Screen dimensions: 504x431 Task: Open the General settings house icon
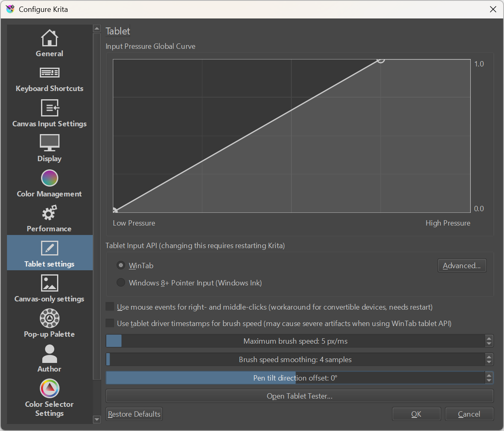click(50, 38)
